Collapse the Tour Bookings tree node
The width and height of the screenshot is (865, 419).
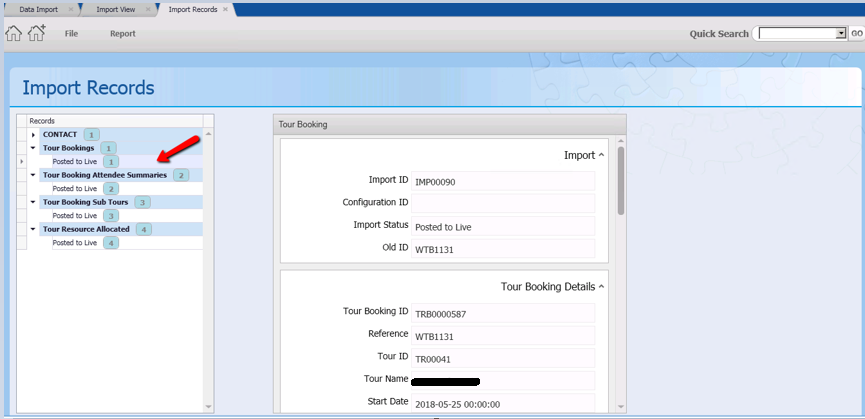[x=33, y=148]
